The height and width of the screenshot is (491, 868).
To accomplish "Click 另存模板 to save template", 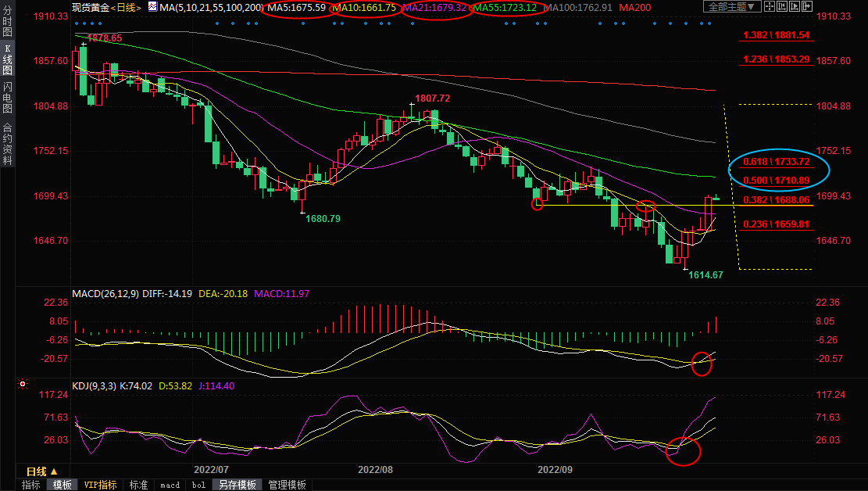I will coord(237,485).
